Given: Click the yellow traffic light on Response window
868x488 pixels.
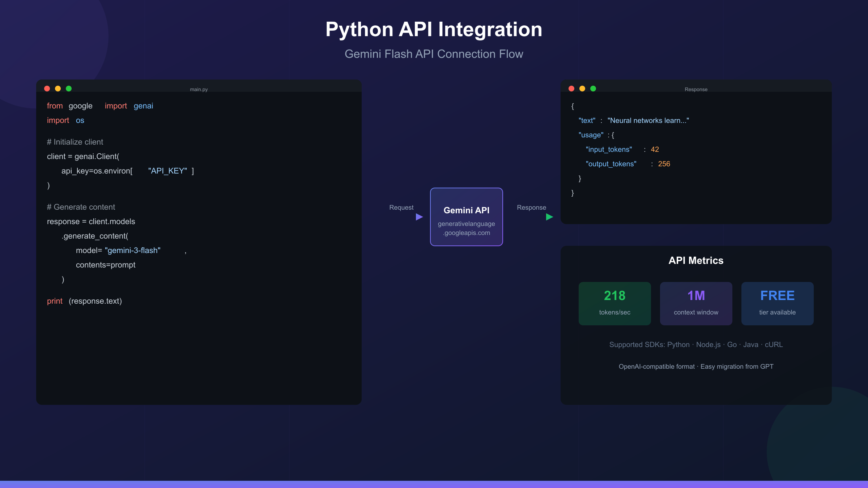Looking at the screenshot, I should (x=582, y=89).
